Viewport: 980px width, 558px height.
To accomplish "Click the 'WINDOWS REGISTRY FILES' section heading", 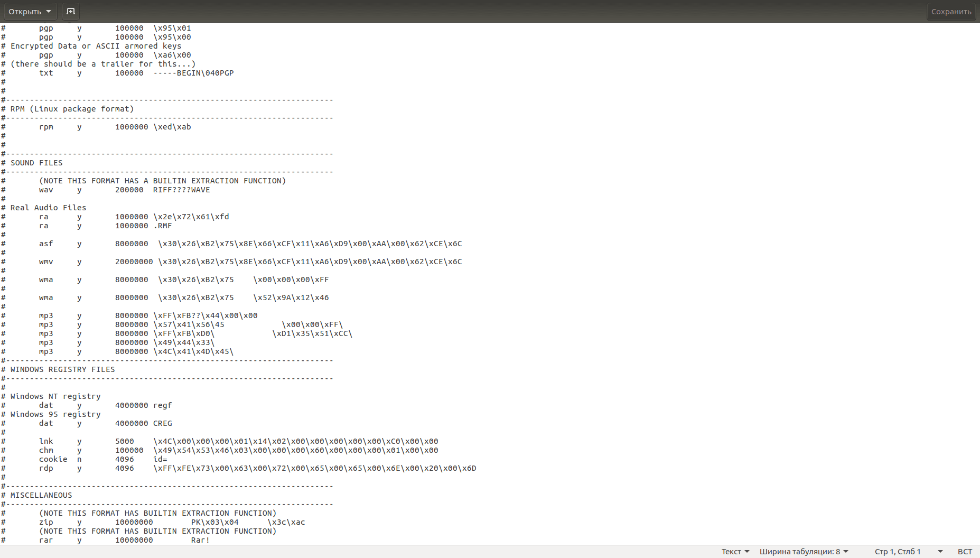I will pyautogui.click(x=63, y=369).
